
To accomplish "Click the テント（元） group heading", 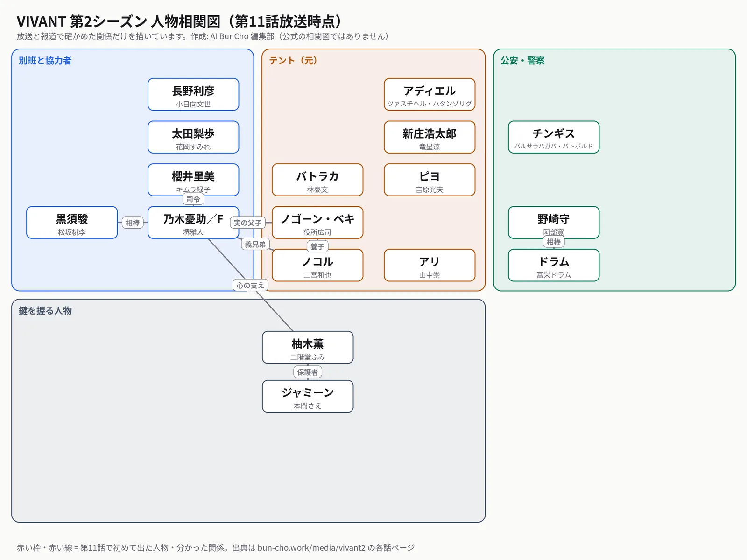I will [x=293, y=61].
